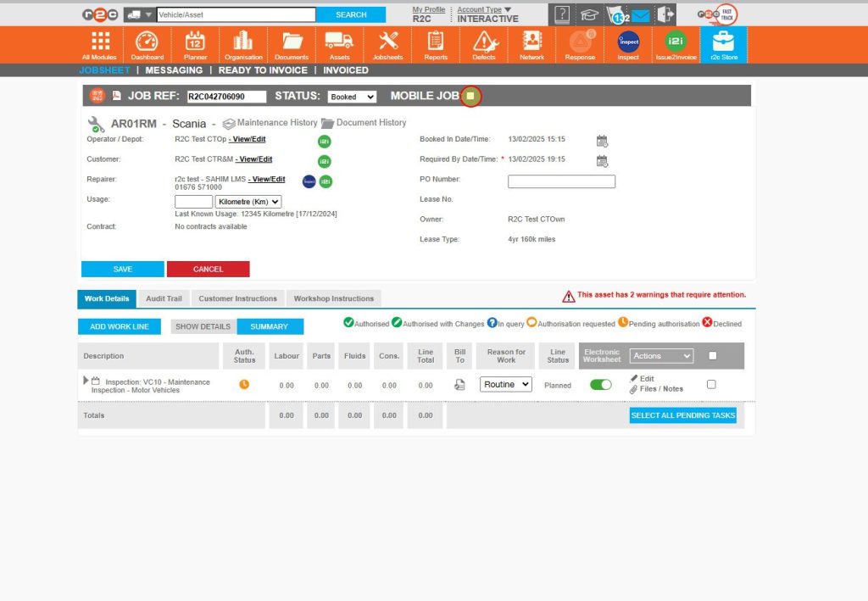The width and height of the screenshot is (868, 601).
Task: Tick the checkbox on the Inspection work line
Action: (711, 384)
